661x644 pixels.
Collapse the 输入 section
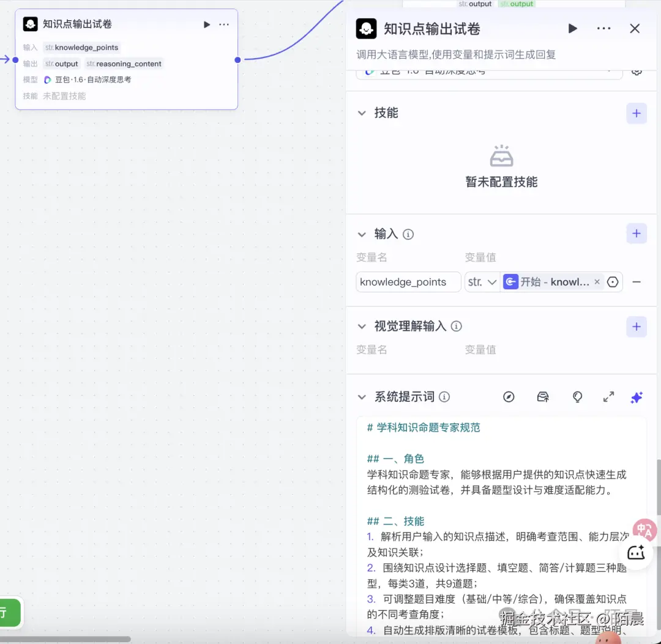pos(362,234)
